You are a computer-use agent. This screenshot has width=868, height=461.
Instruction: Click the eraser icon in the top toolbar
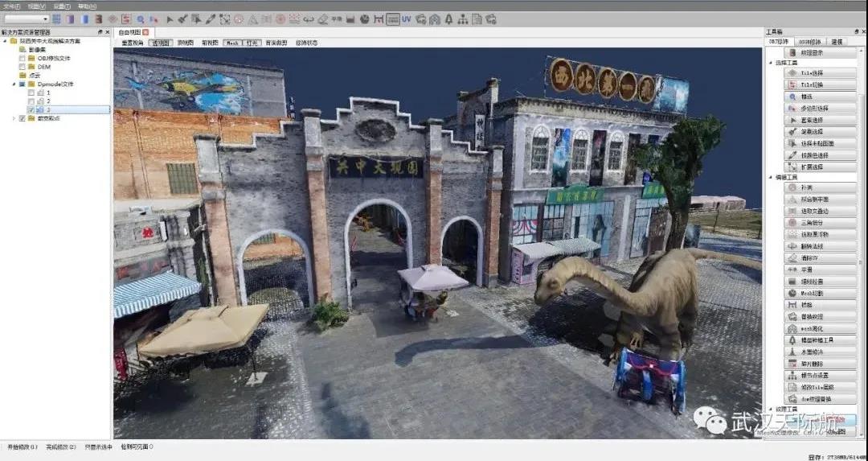click(x=323, y=19)
